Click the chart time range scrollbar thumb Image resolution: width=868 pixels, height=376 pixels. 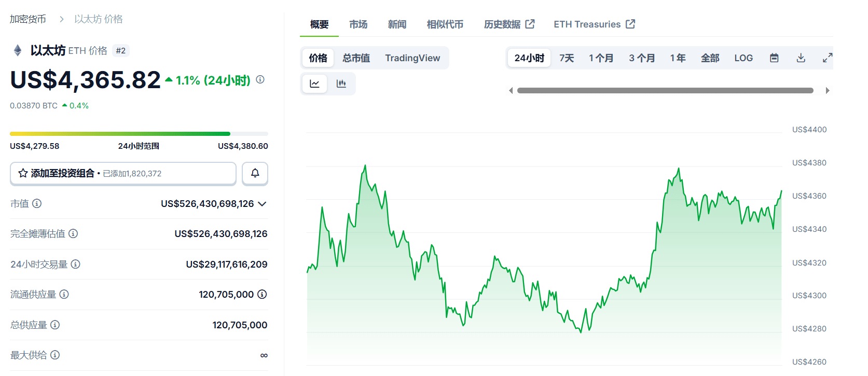coord(665,90)
